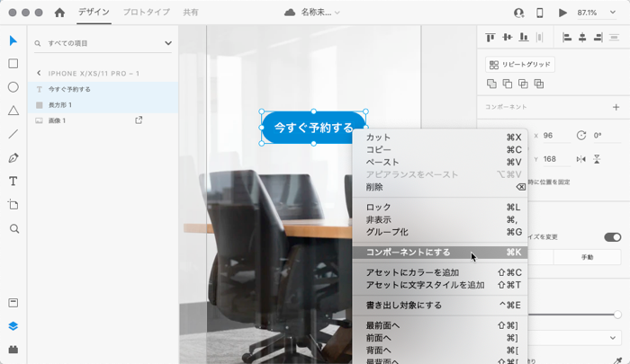This screenshot has width=630, height=364.
Task: Choose コンポーネントにする from context menu
Action: tap(440, 252)
